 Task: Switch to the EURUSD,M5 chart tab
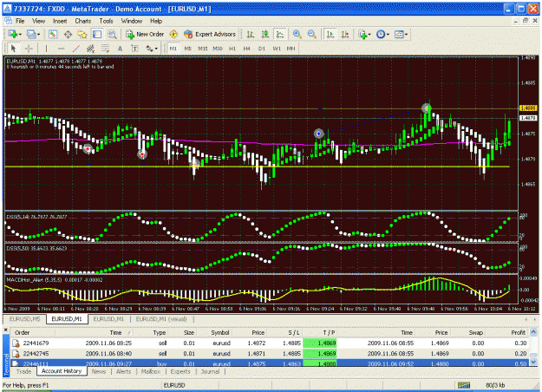[x=24, y=319]
